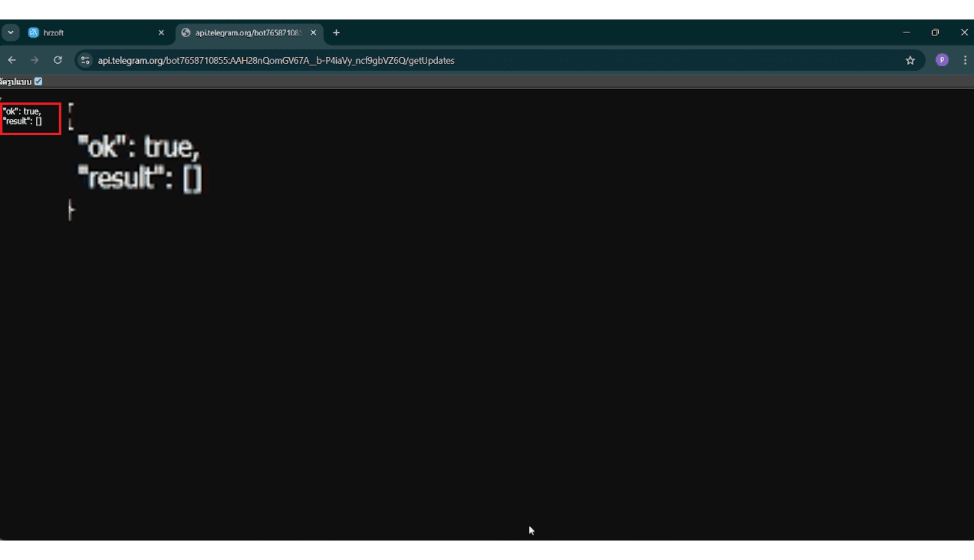Go back to the previous page
The image size is (974, 560).
click(12, 60)
